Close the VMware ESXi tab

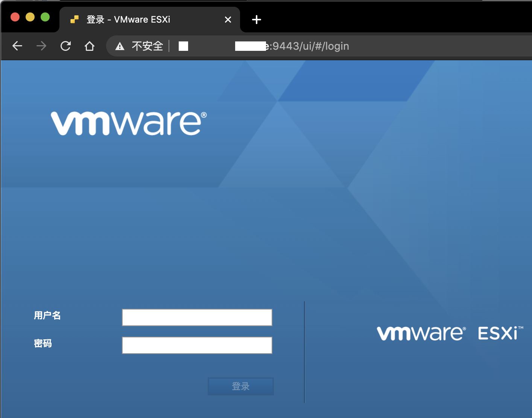(228, 20)
